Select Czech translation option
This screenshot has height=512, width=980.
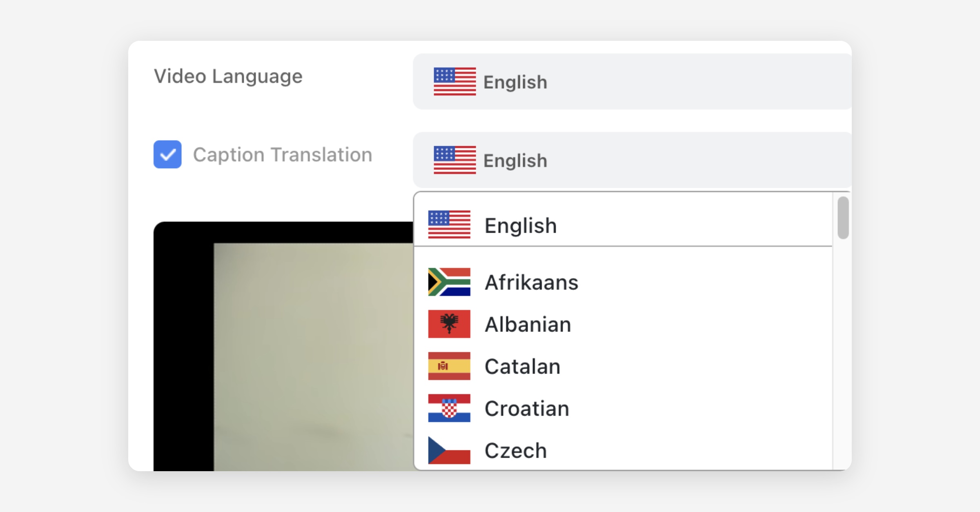(515, 451)
